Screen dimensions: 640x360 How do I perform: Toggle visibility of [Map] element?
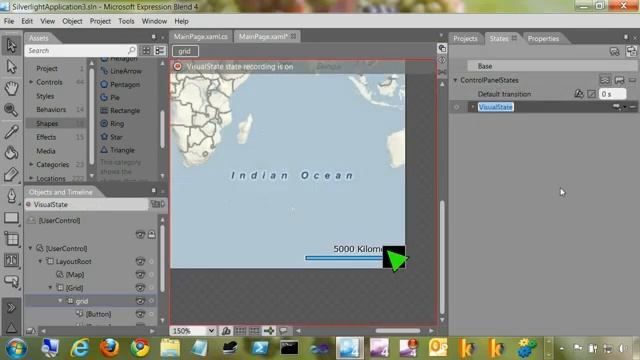[140, 274]
